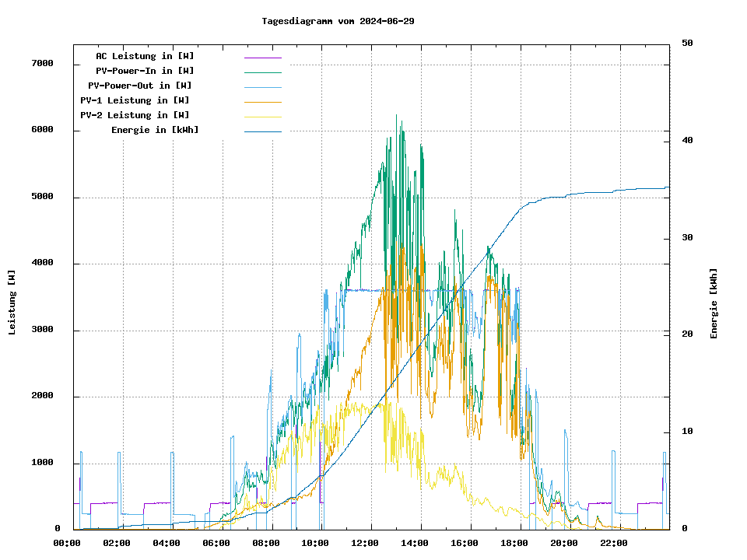
Task: Click the 5000 label on the left axis
Action: click(x=42, y=197)
